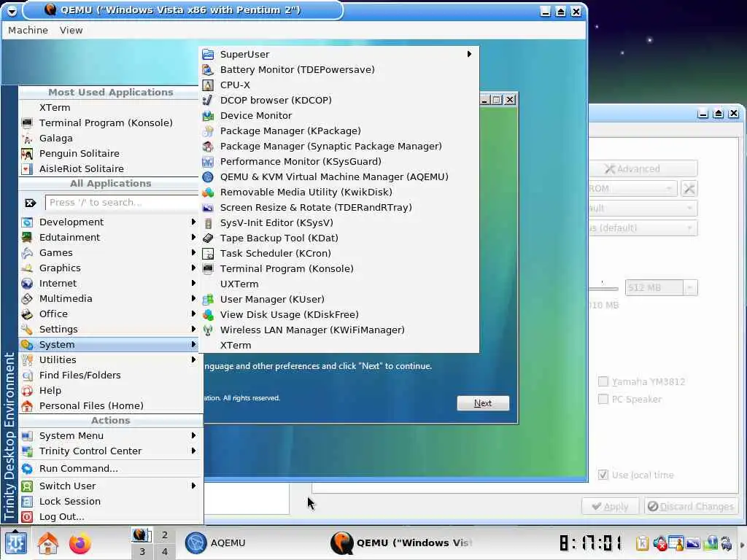The height and width of the screenshot is (560, 747).
Task: Open Task Scheduler (KCron)
Action: click(x=338, y=253)
